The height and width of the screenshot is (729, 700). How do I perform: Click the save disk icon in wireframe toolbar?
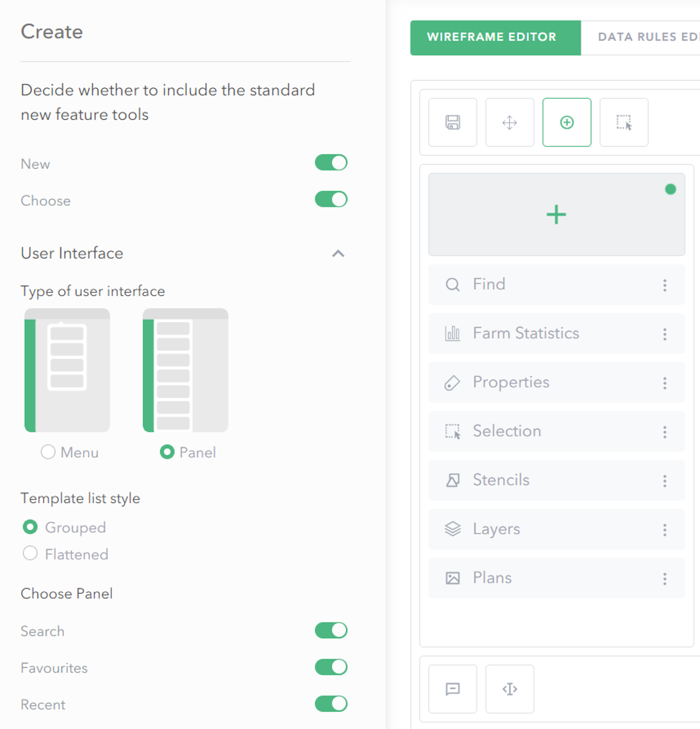click(453, 122)
